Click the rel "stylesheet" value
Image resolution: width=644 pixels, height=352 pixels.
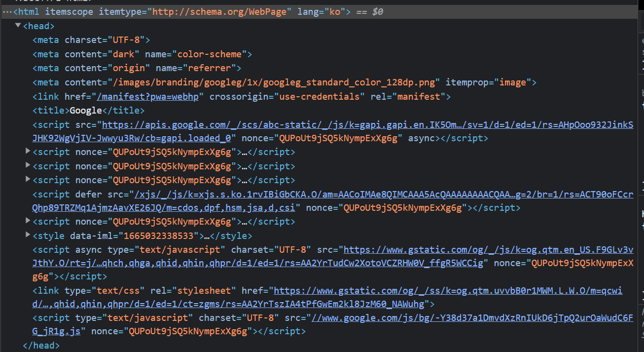pyautogui.click(x=204, y=291)
